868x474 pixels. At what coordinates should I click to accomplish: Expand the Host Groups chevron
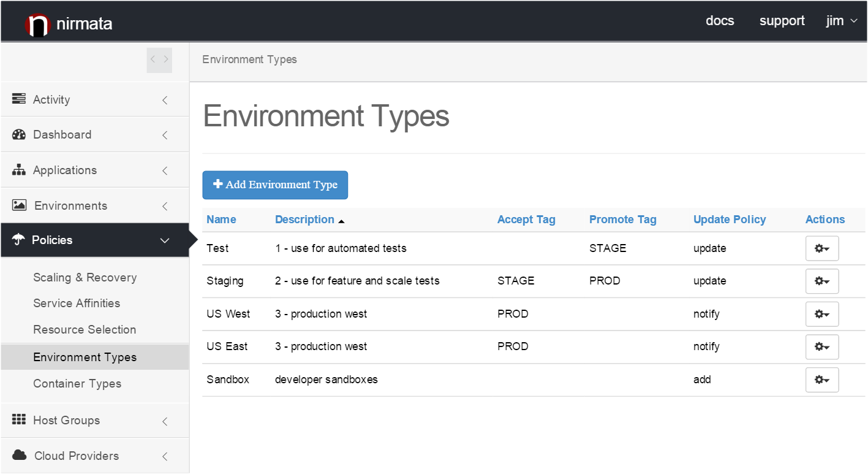pyautogui.click(x=165, y=421)
